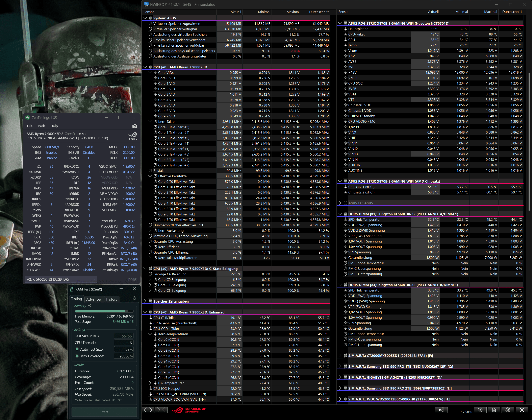Click the ZenTimings screenshot camera icon

pyautogui.click(x=135, y=126)
